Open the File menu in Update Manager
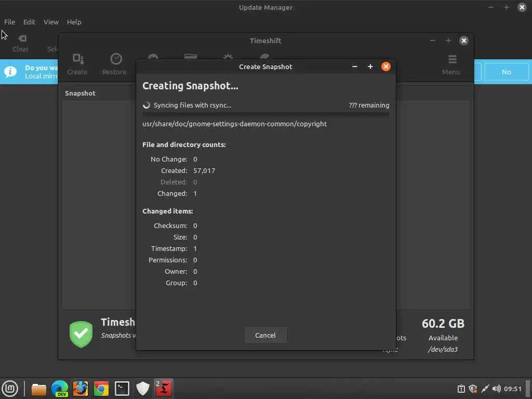This screenshot has width=532, height=399. point(9,22)
